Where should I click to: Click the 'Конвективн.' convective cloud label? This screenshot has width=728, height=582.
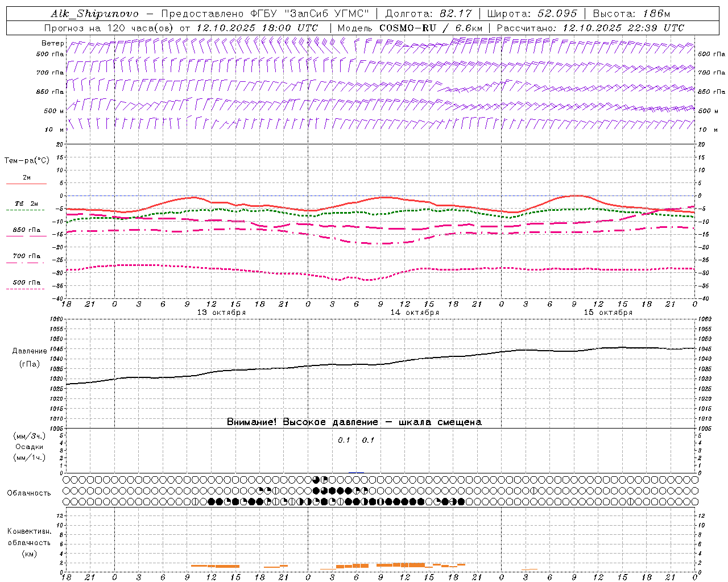[29, 531]
